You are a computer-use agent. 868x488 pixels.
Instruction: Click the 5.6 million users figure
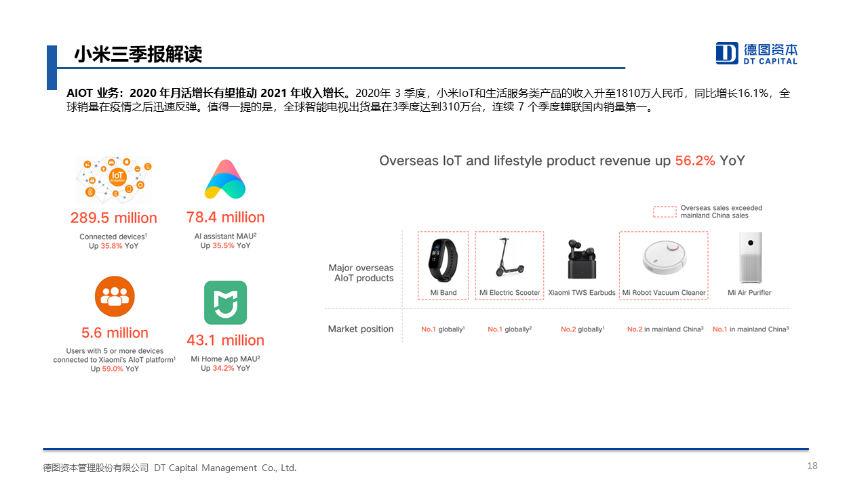click(x=115, y=333)
